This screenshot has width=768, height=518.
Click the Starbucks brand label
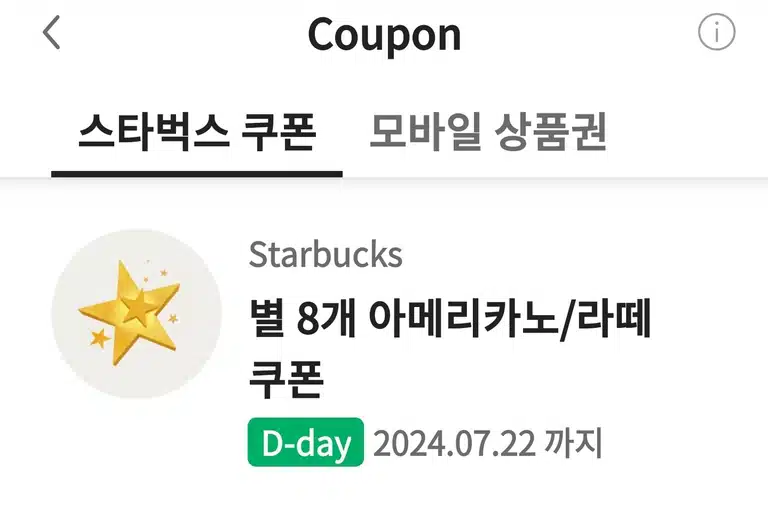pyautogui.click(x=325, y=255)
